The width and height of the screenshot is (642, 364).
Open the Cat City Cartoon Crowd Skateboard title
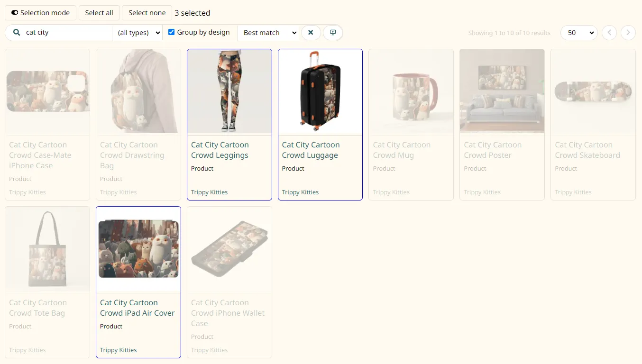tap(587, 150)
